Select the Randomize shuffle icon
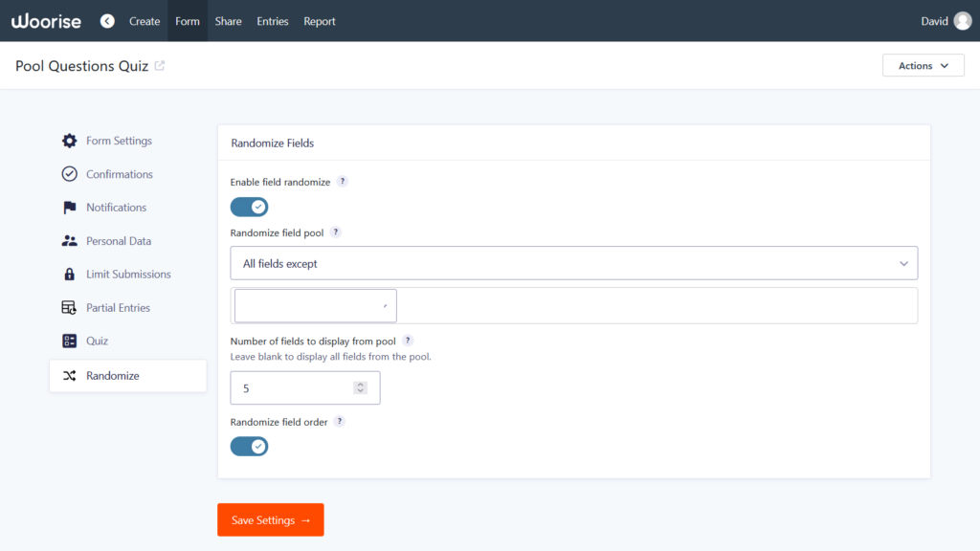The image size is (980, 551). tap(69, 375)
